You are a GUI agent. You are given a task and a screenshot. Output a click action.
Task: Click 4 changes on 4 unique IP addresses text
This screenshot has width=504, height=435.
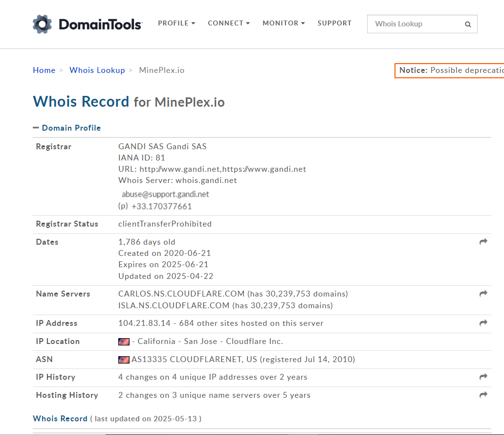click(x=213, y=377)
